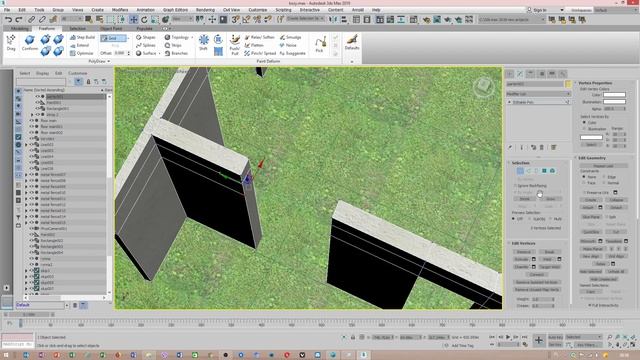Open the Modifier List dropdown
The height and width of the screenshot is (360, 640).
(538, 94)
